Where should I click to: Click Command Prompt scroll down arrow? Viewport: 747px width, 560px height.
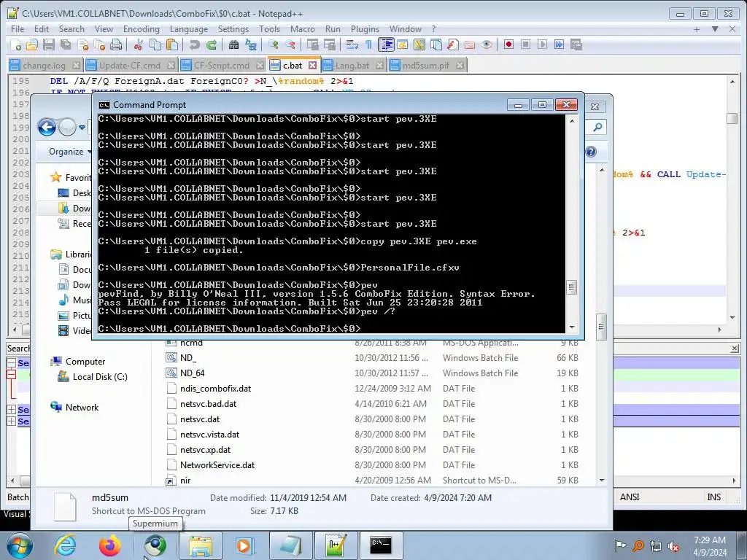[x=572, y=327]
